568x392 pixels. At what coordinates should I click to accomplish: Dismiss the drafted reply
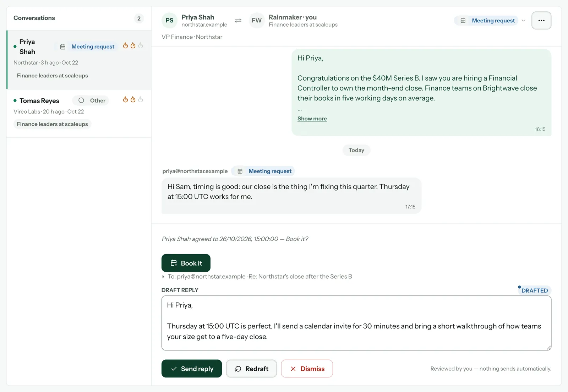point(307,369)
